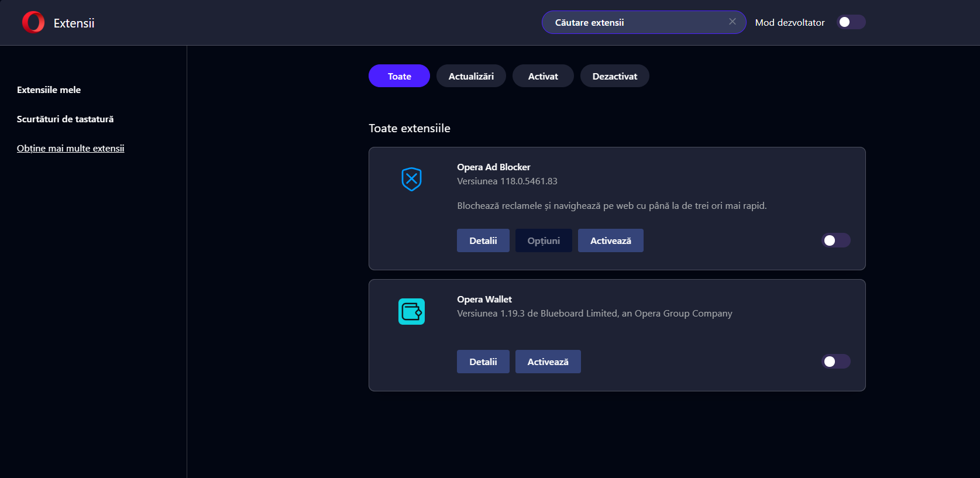980x478 pixels.
Task: Click the Versiunea 118.0.5461.83 text
Action: pos(507,181)
